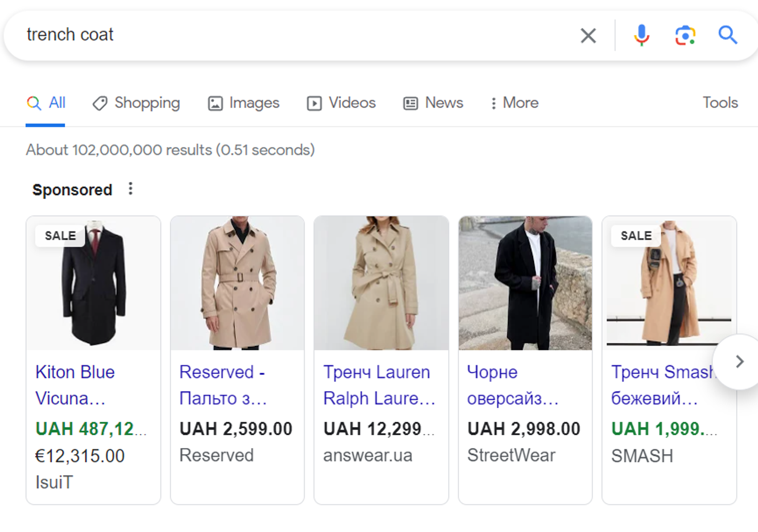The height and width of the screenshot is (532, 758).
Task: Click the black oversize coat photo from StreetWear
Action: point(525,283)
